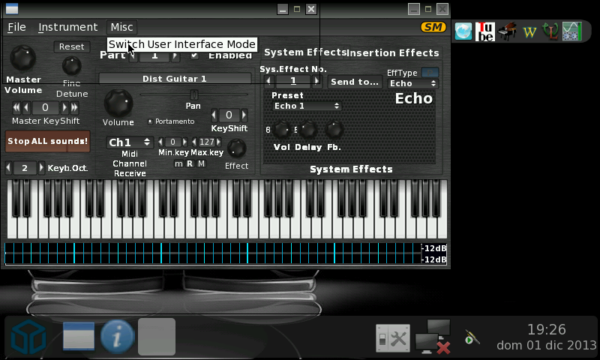Expand the Echo 1 preset dropdown
The image size is (600, 360).
point(307,106)
